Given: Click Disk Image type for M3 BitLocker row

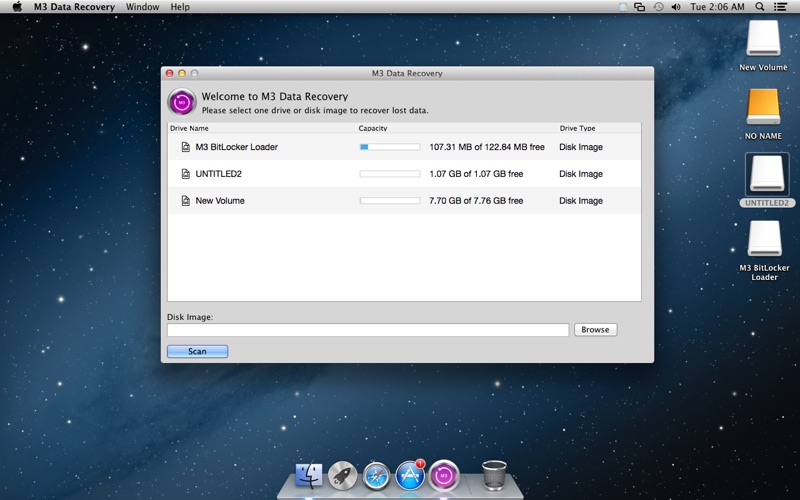Looking at the screenshot, I should [581, 147].
